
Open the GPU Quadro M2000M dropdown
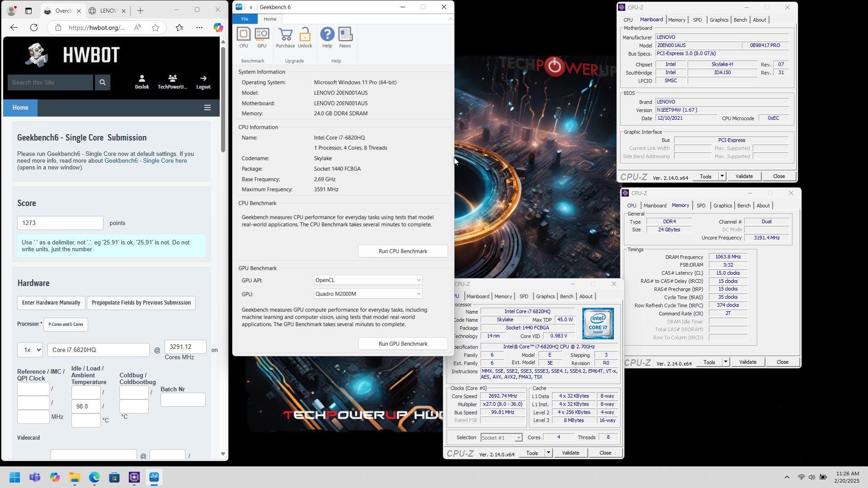[x=368, y=294]
